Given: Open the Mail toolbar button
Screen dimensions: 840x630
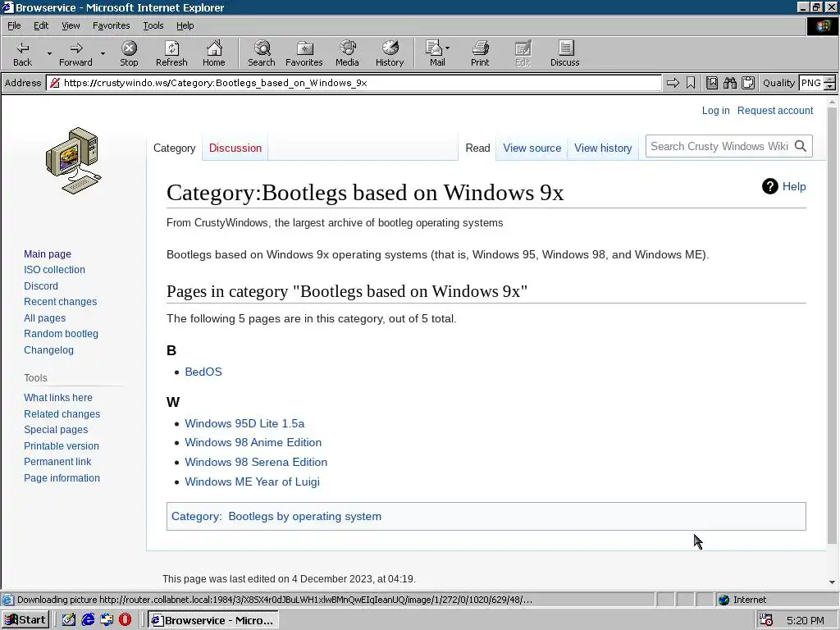Looking at the screenshot, I should [435, 53].
